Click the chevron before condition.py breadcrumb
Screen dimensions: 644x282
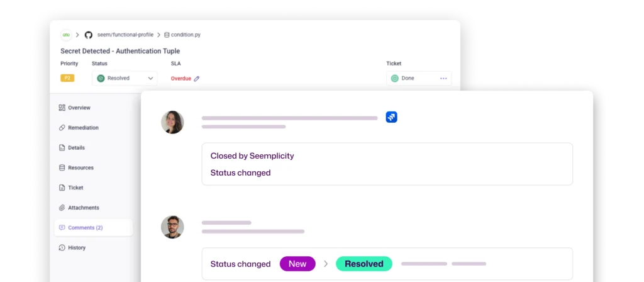tap(158, 35)
